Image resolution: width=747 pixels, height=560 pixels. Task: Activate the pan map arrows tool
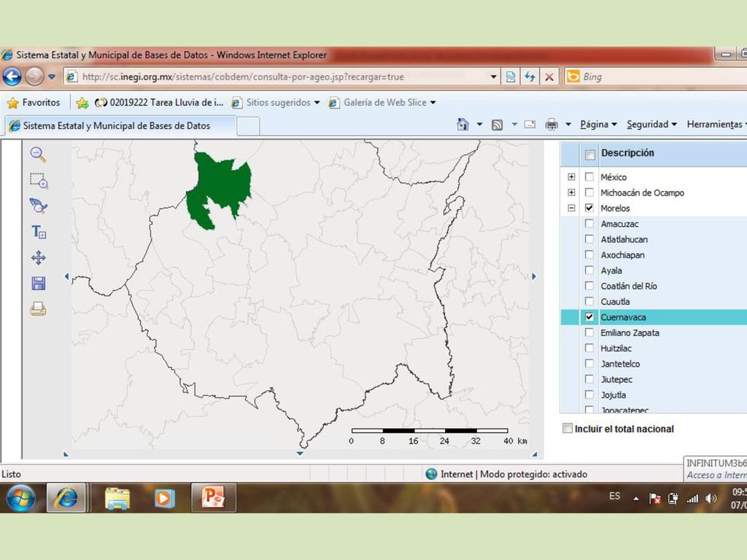[x=38, y=257]
